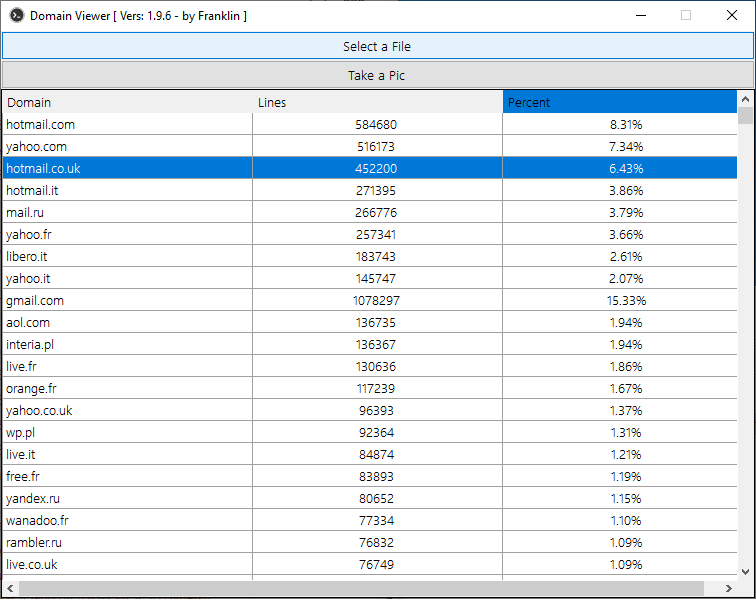Click the Percent column header
This screenshot has height=599, width=756.
point(620,102)
